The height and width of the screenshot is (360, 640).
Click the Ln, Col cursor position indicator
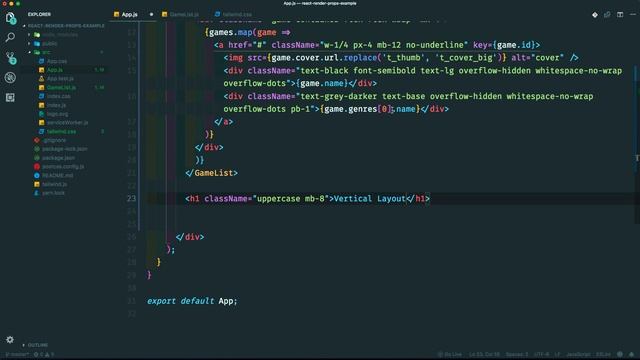[x=484, y=355]
